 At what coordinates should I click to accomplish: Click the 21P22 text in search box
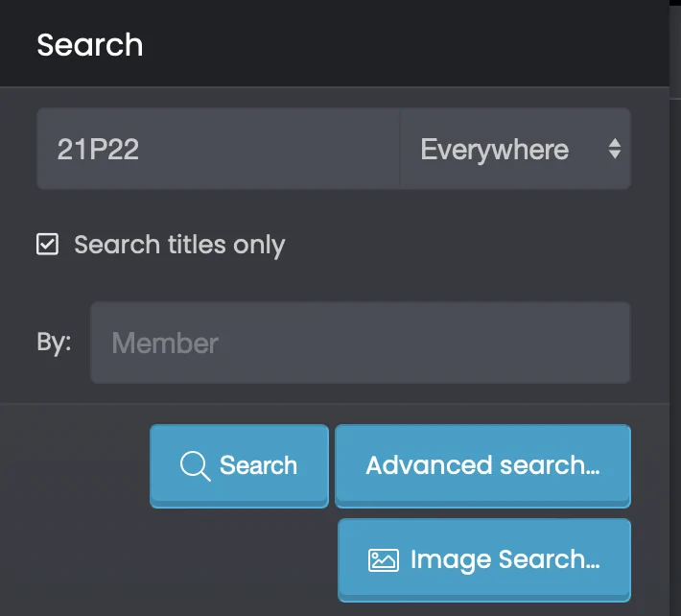(x=98, y=150)
